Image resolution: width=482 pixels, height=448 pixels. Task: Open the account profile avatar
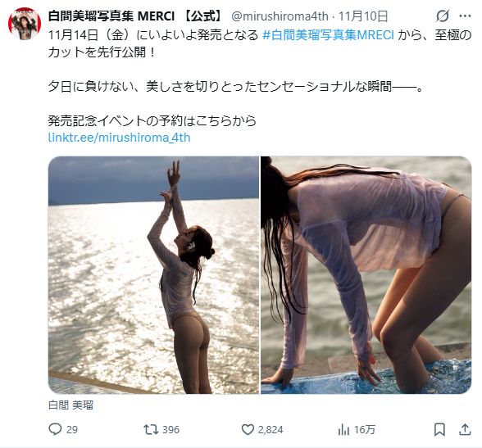click(25, 24)
